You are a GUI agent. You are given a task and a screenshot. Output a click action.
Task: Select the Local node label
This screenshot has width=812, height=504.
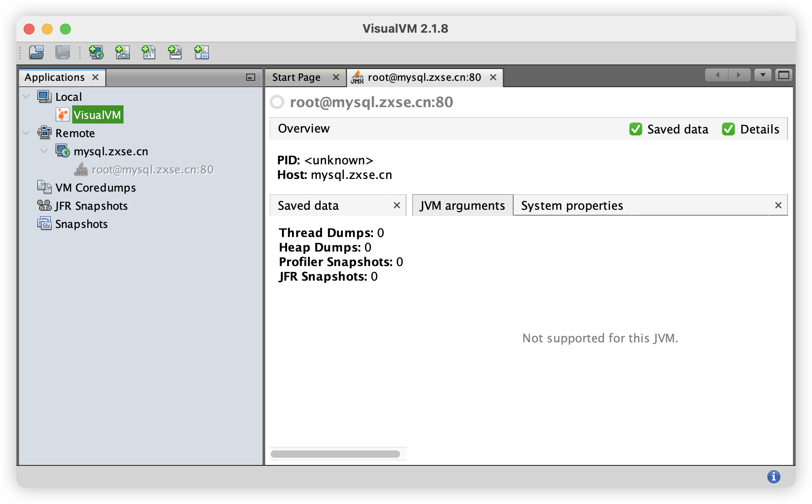tap(69, 97)
